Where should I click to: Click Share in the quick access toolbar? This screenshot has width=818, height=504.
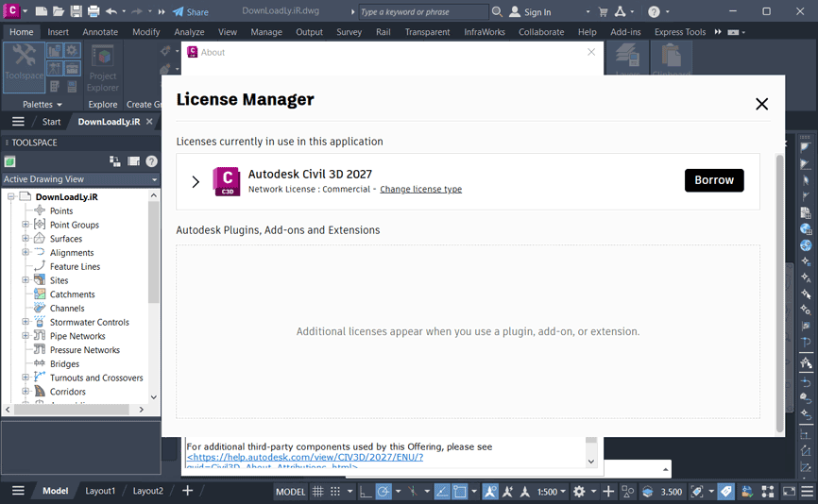(x=191, y=12)
